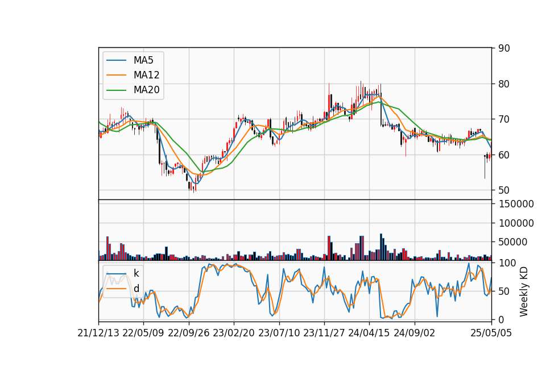The width and height of the screenshot is (546, 392).
Task: Click the price axis label 50
Action: pyautogui.click(x=504, y=191)
